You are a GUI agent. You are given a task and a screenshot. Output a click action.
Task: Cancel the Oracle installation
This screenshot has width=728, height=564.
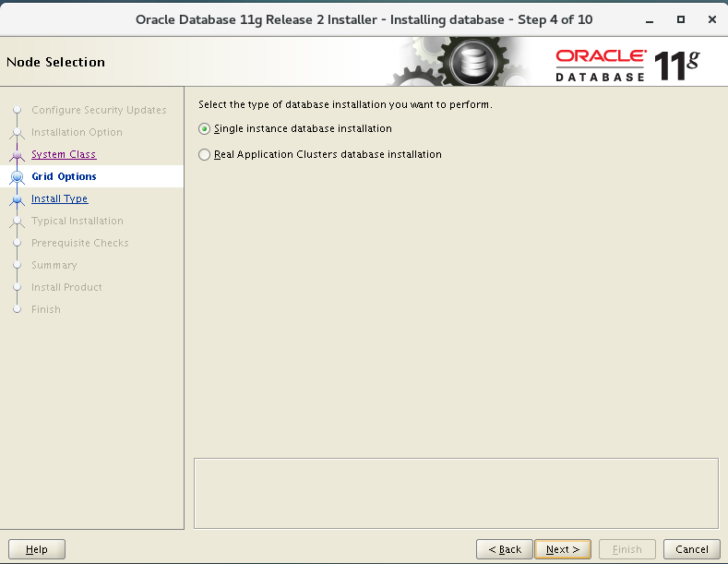pyautogui.click(x=692, y=549)
